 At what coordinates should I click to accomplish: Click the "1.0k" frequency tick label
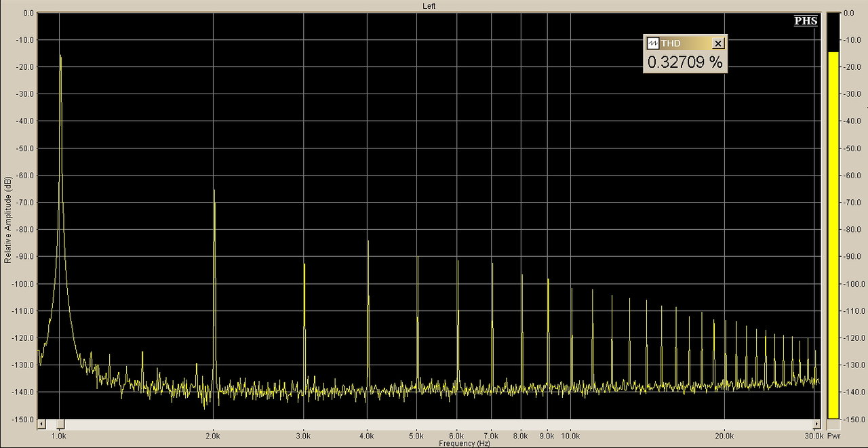pyautogui.click(x=60, y=435)
